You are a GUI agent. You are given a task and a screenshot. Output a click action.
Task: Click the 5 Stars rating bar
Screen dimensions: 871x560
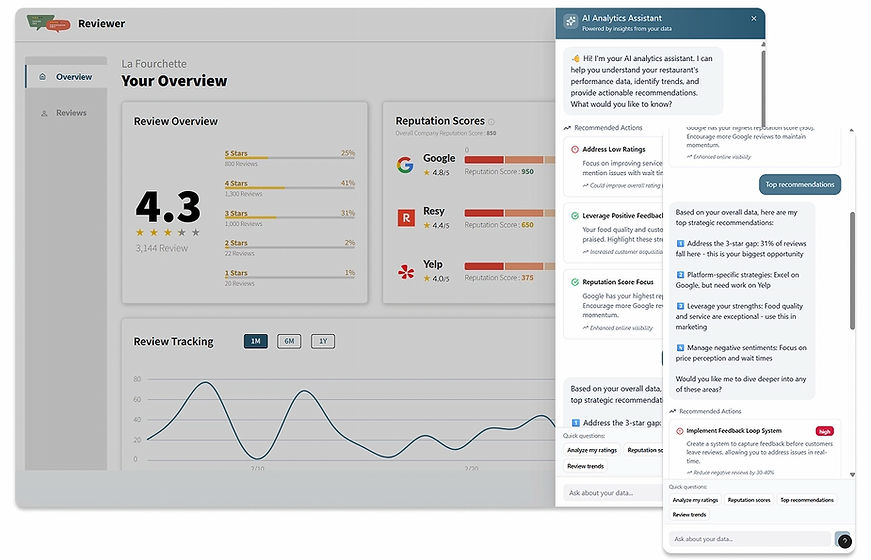click(289, 158)
